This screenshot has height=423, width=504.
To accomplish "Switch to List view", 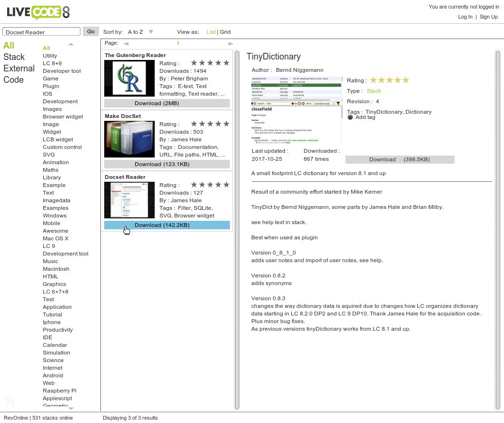I will coord(211,32).
